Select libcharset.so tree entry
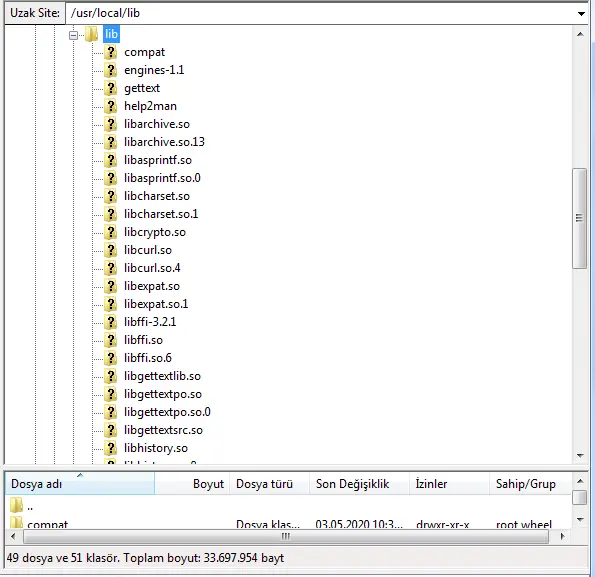This screenshot has height=577, width=595. [x=157, y=196]
